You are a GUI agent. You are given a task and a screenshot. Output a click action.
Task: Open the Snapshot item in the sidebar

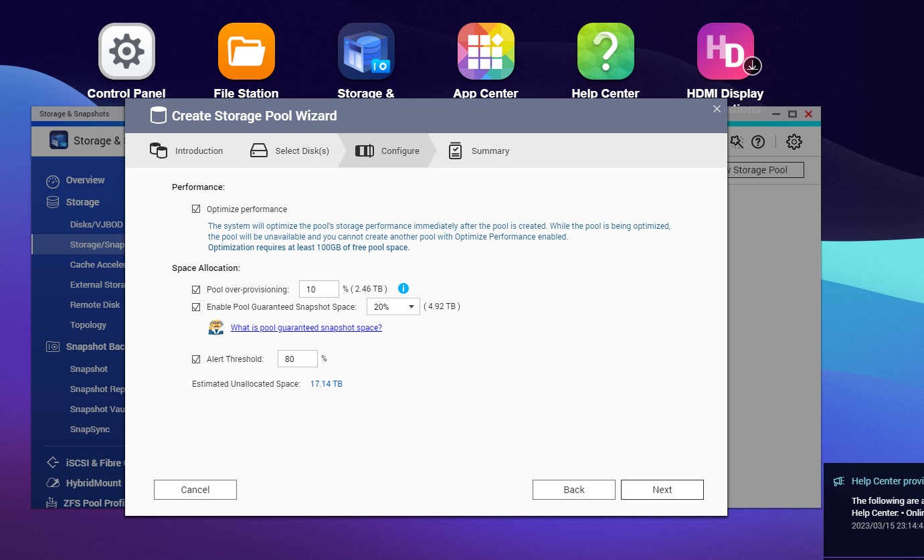pos(89,369)
